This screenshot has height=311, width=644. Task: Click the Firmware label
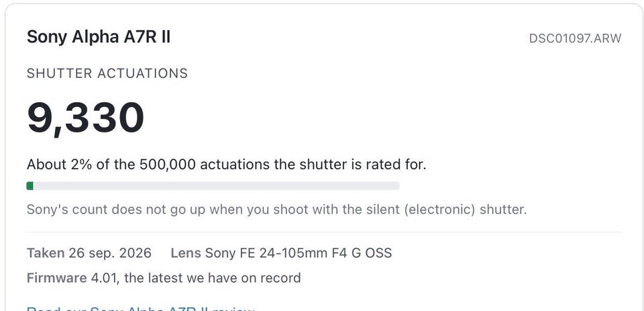56,278
